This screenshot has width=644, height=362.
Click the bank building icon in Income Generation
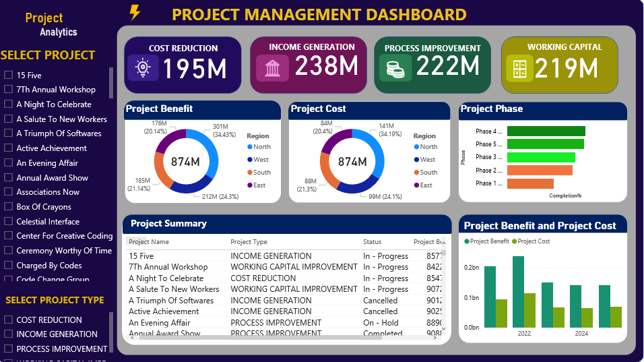coord(272,67)
